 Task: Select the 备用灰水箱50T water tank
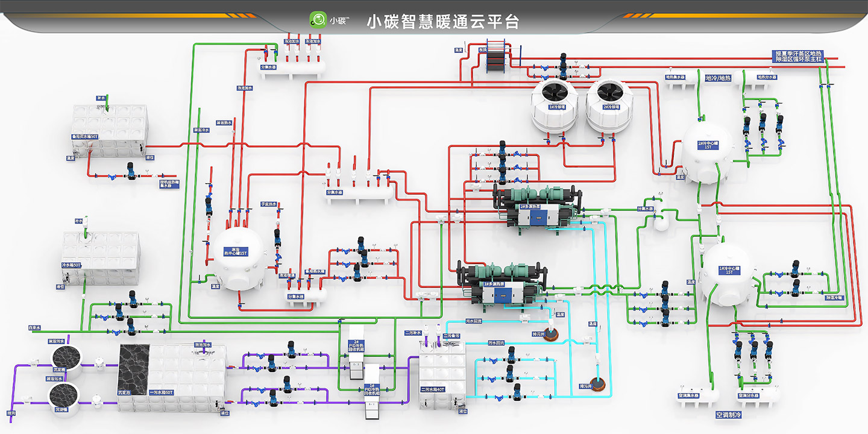point(107,131)
